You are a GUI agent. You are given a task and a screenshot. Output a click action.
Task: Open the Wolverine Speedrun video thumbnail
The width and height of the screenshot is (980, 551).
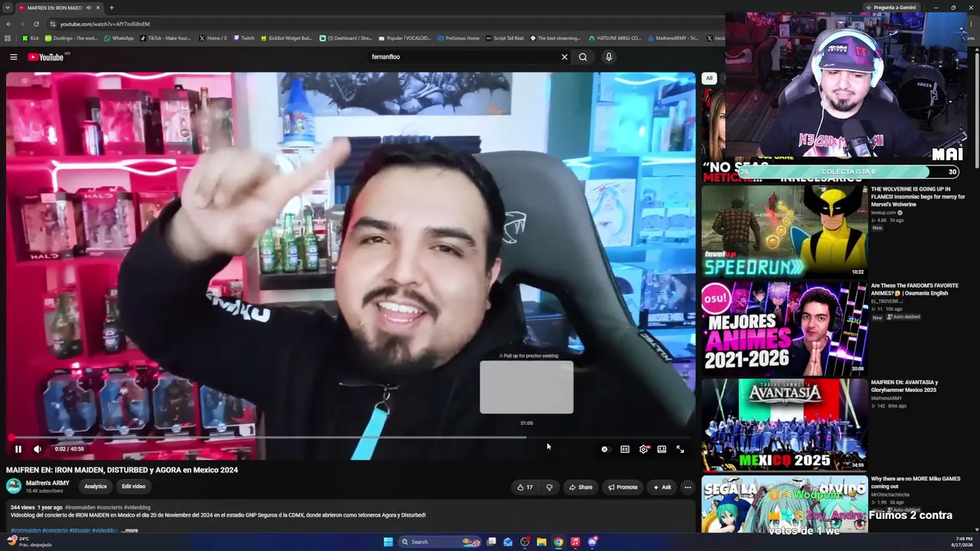[x=784, y=231]
